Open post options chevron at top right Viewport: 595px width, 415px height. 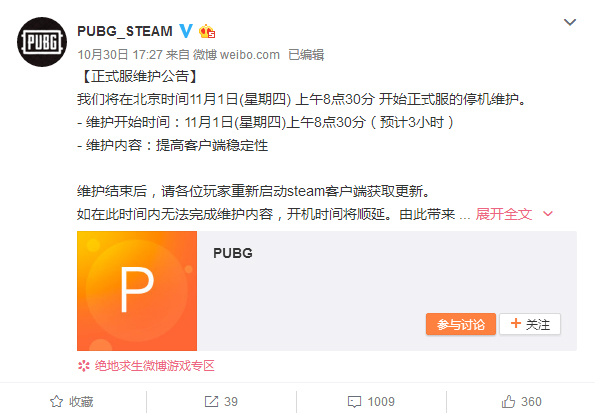point(570,22)
